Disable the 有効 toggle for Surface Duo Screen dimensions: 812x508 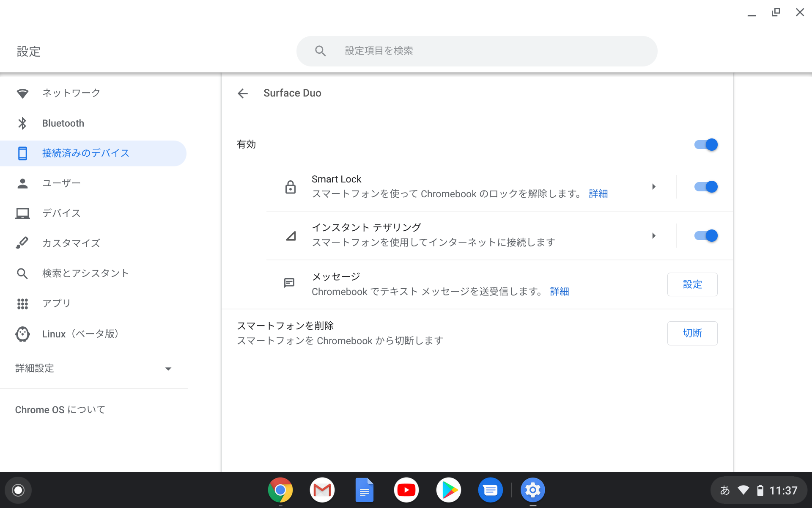(x=705, y=144)
